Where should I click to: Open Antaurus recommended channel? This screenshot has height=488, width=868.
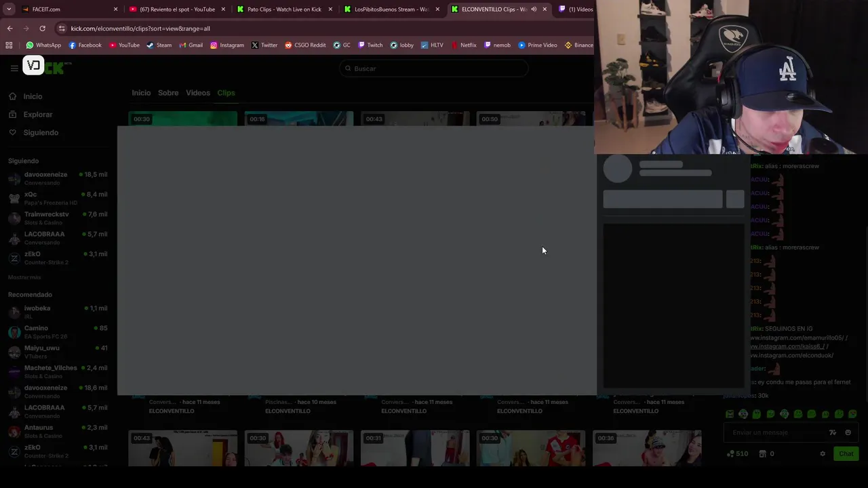(x=58, y=431)
